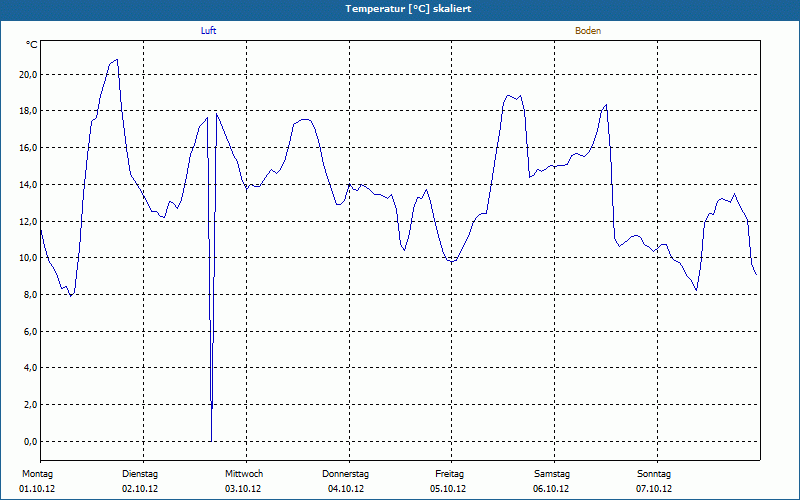Click the Montag day label

(x=37, y=474)
